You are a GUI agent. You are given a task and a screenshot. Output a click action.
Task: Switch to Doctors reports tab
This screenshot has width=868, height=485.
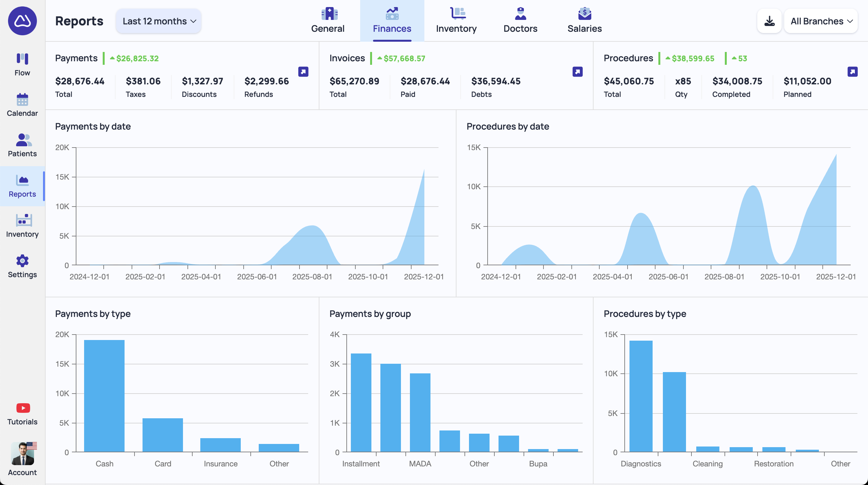(x=520, y=21)
